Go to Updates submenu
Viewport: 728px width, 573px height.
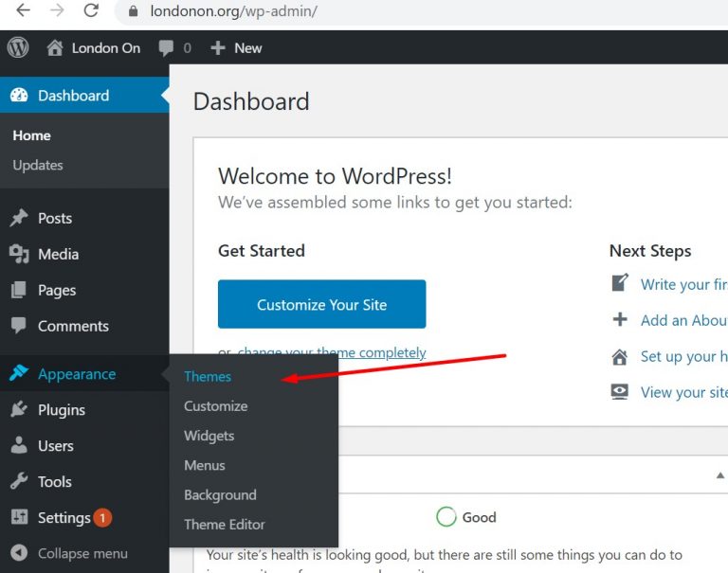pos(38,165)
